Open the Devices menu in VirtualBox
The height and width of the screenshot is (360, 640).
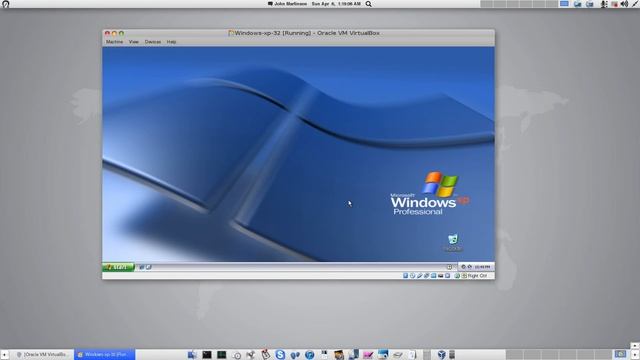(153, 42)
